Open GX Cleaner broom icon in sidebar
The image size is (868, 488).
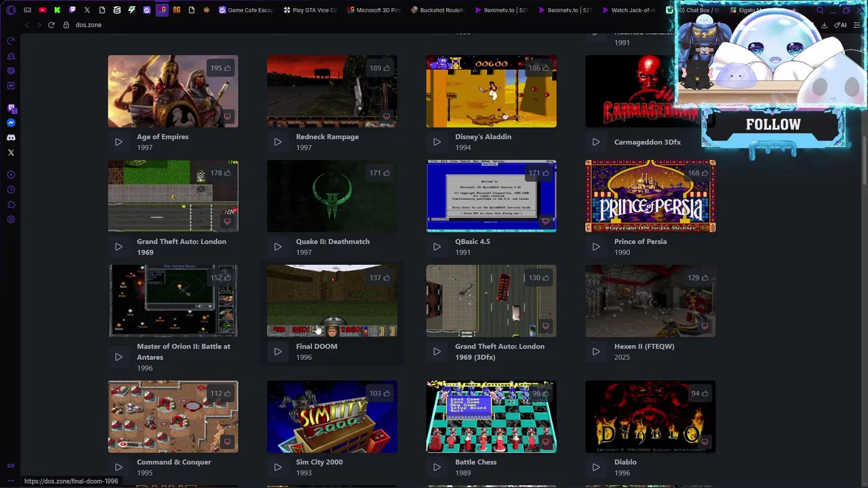(x=11, y=56)
